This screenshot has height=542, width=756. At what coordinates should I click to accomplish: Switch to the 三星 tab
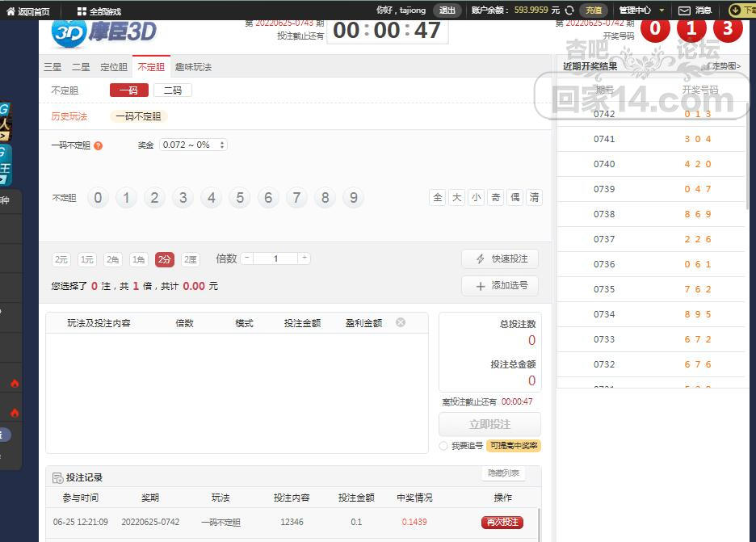(52, 67)
